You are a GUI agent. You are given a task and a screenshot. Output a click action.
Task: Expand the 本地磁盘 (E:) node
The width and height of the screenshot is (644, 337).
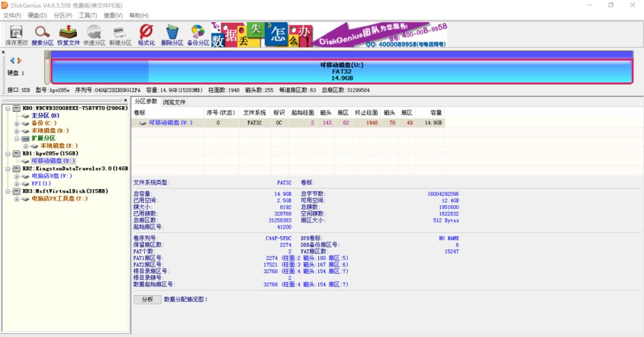click(26, 146)
